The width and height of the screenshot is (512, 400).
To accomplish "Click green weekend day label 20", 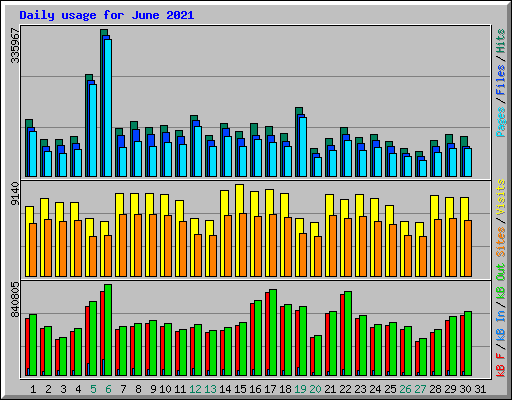I will point(315,389).
